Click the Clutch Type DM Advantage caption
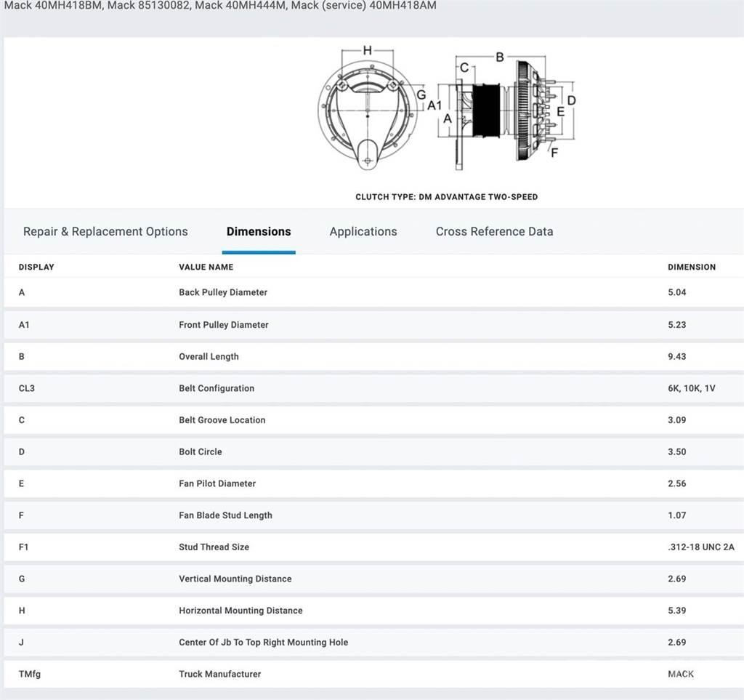Screen dimensions: 744x700 click(x=446, y=197)
